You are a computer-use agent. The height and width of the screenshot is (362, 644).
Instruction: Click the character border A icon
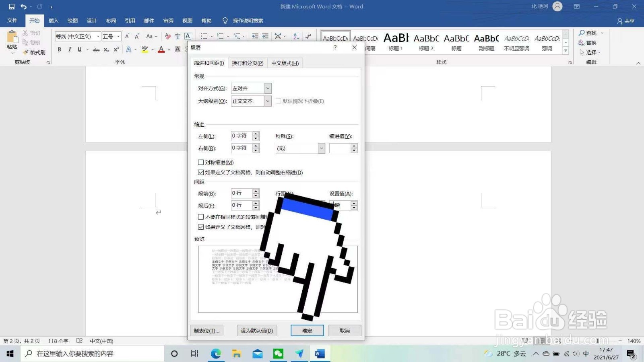click(188, 36)
